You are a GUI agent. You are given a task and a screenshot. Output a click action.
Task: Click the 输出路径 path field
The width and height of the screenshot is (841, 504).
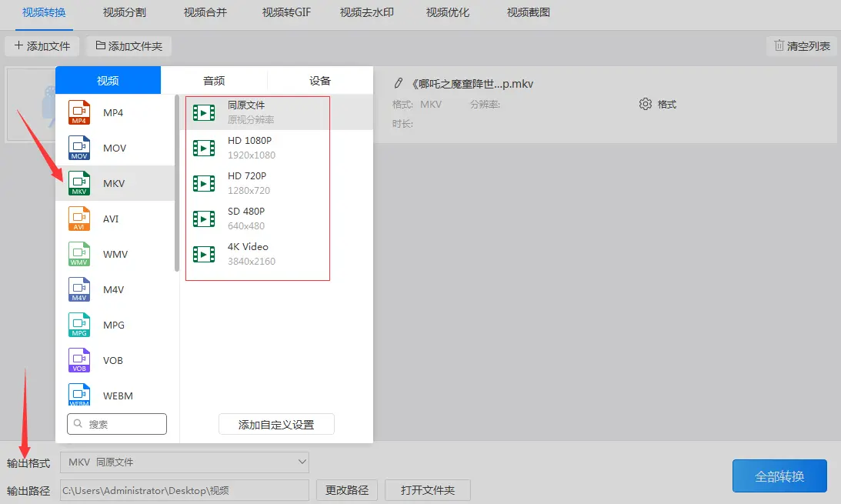pos(185,490)
